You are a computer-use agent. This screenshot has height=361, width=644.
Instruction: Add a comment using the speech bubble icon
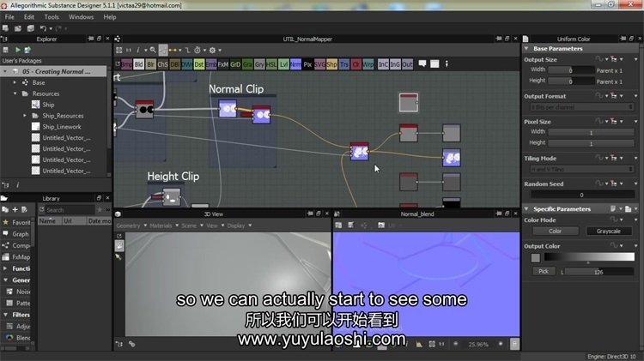[x=422, y=64]
